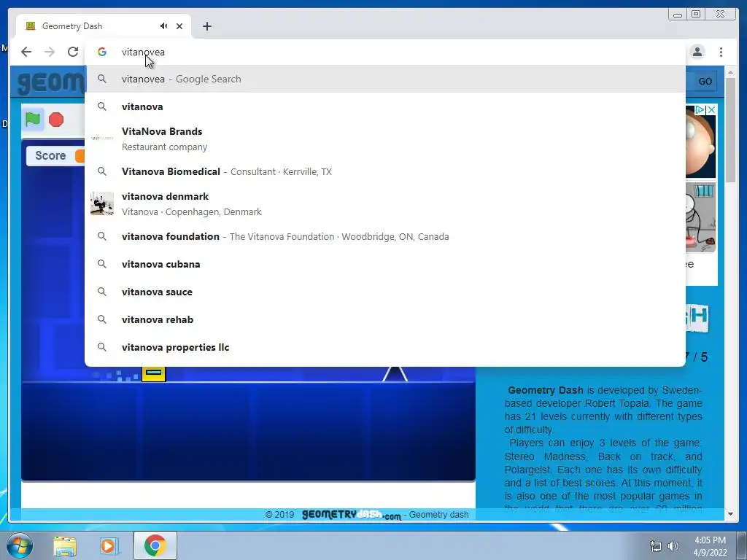
Task: Reload the page with refresh icon
Action: point(73,52)
